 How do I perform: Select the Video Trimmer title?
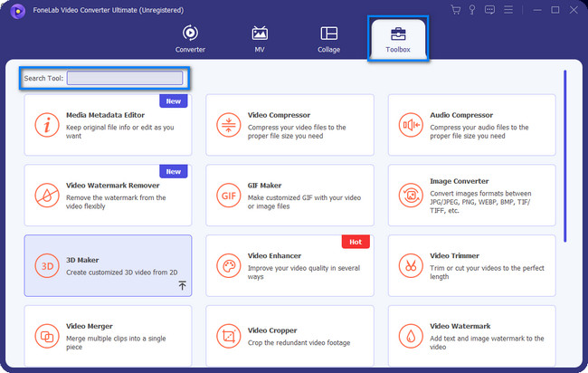click(454, 256)
